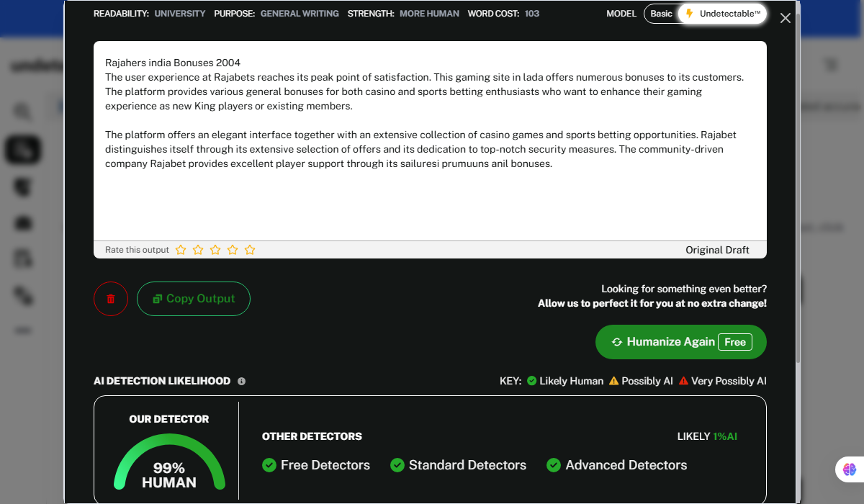
Task: Click inside the humanized output text box
Action: (430, 140)
